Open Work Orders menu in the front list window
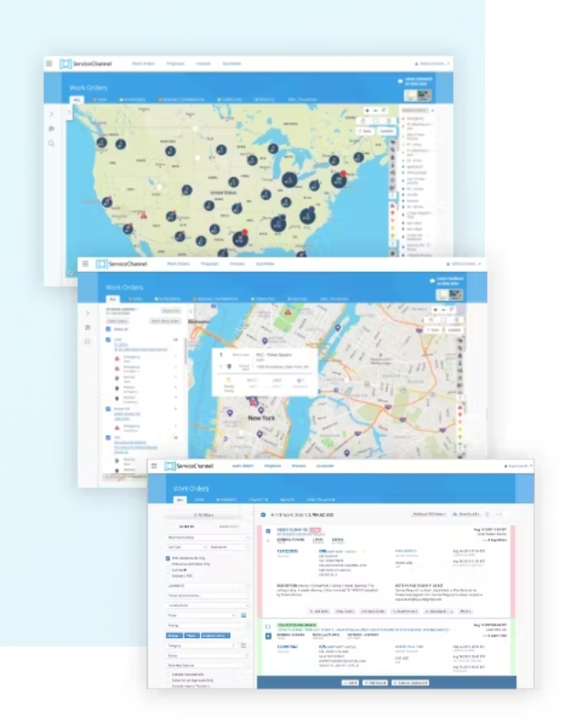Image resolution: width=571 pixels, height=728 pixels. pos(243,466)
